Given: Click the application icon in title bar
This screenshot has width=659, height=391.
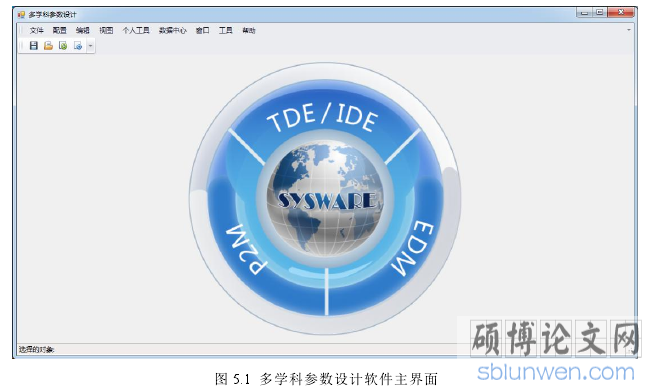Looking at the screenshot, I should [x=21, y=15].
